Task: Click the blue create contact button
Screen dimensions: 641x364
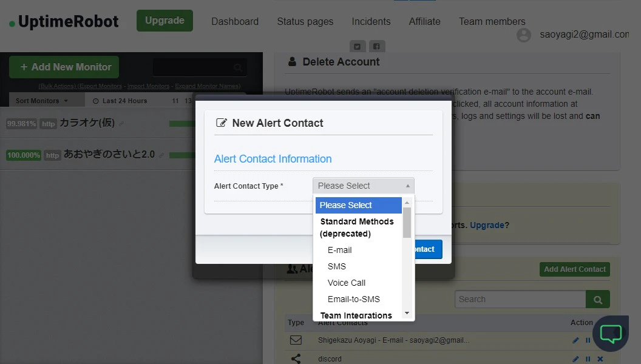Action: pyautogui.click(x=429, y=249)
